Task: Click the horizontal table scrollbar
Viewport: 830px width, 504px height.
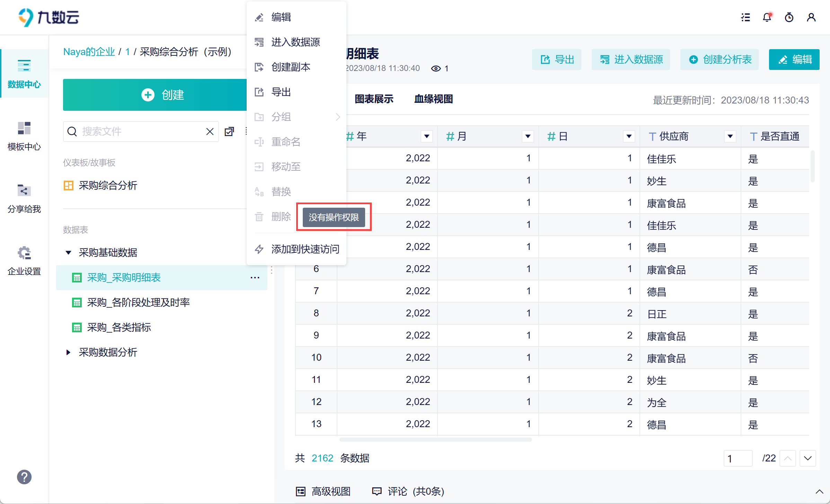Action: 435,440
